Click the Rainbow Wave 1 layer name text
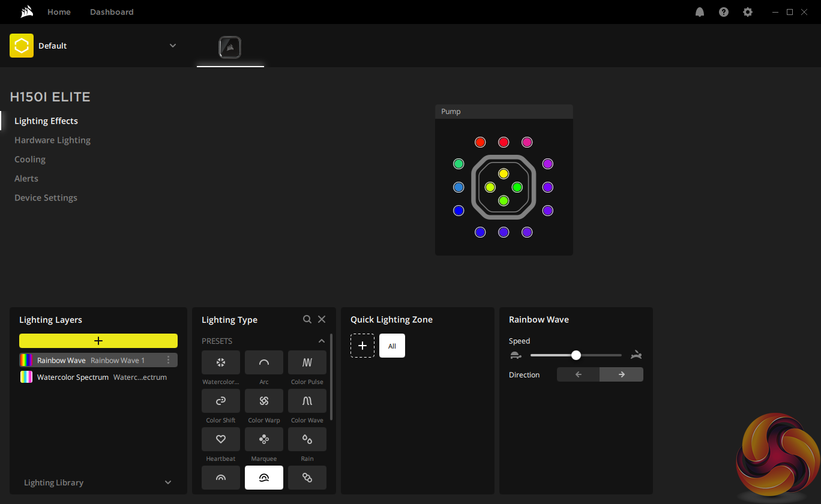This screenshot has height=504, width=821. [118, 361]
